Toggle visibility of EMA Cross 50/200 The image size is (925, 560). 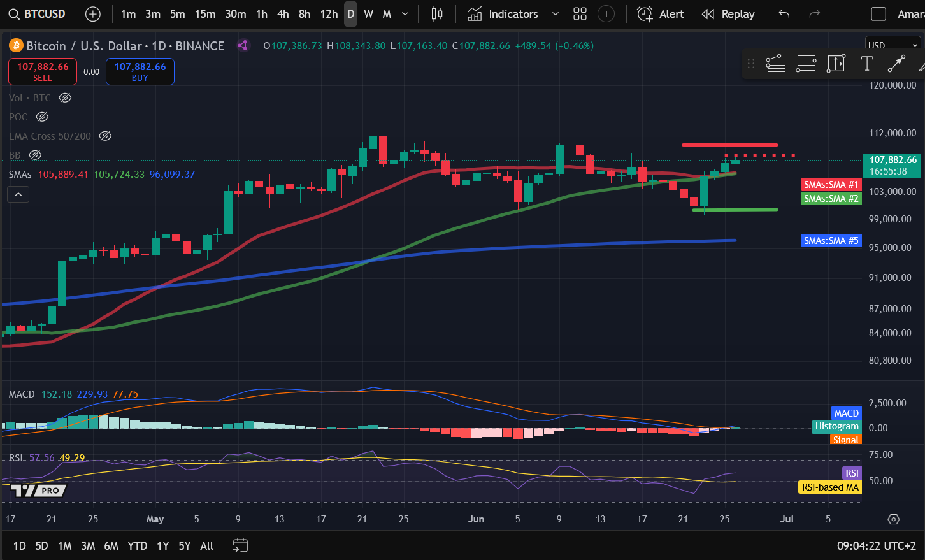[106, 136]
